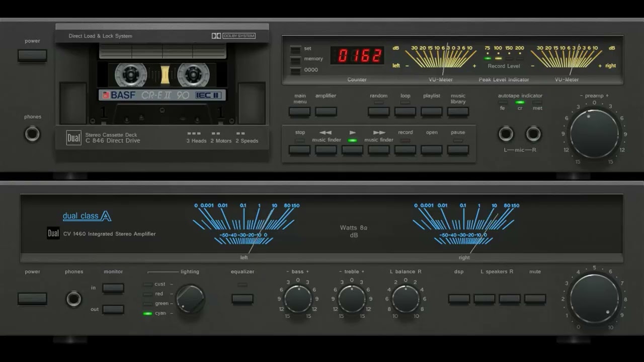Click the lighting selector knob

pyautogui.click(x=190, y=299)
